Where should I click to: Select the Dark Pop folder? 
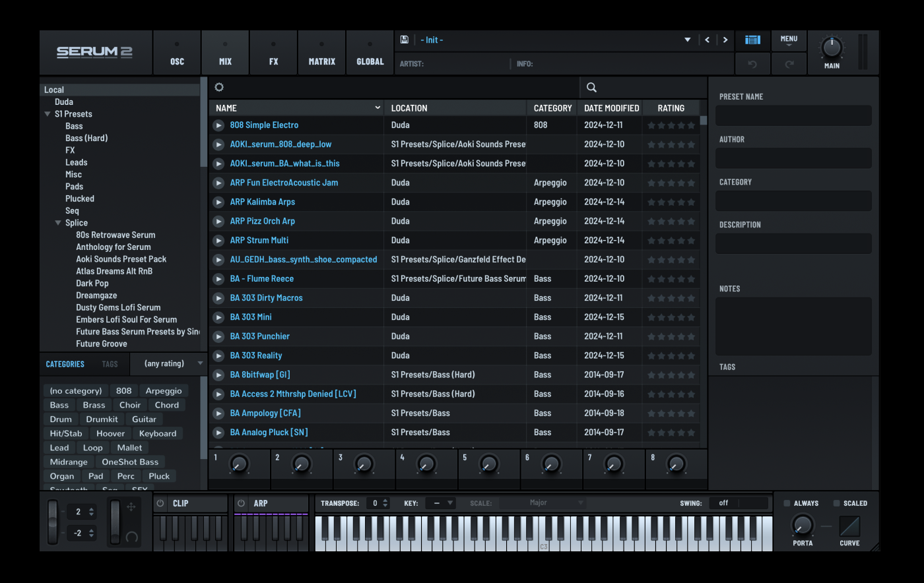(92, 284)
